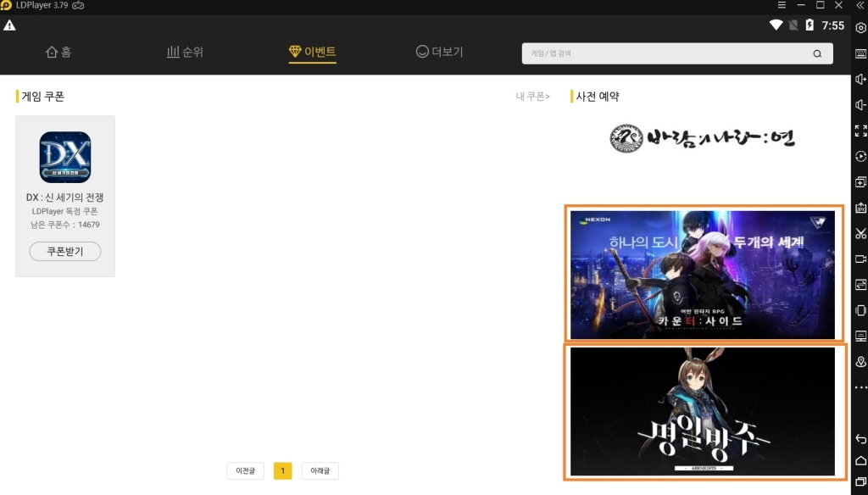This screenshot has width=868, height=495.
Task: Open LDPlayer settings gear icon
Action: point(860,28)
